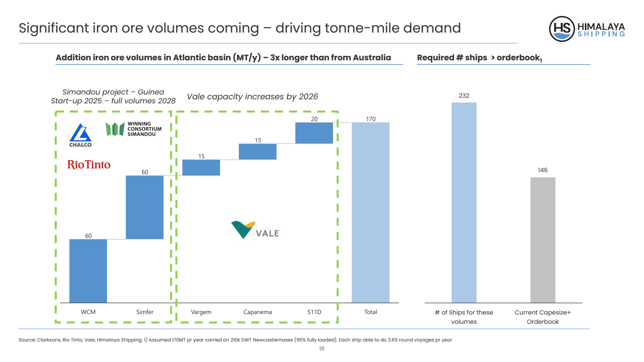Click the page number 18

[x=322, y=349]
